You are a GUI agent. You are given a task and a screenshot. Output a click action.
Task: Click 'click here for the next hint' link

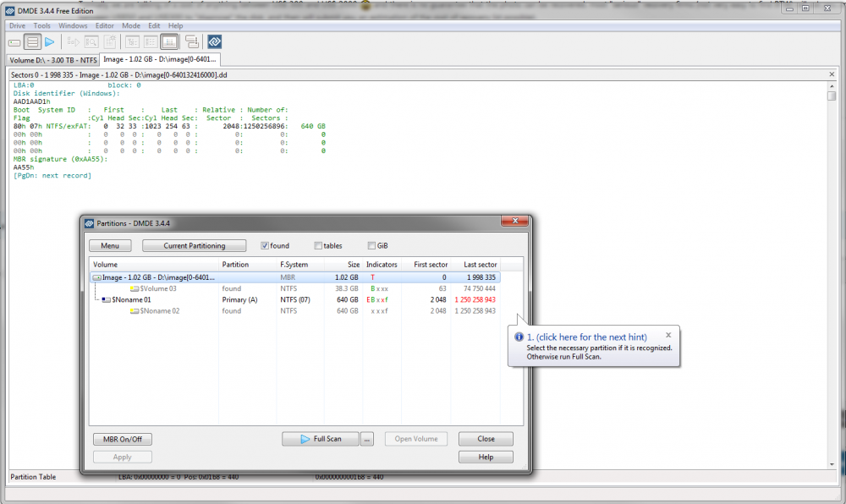[x=586, y=337]
